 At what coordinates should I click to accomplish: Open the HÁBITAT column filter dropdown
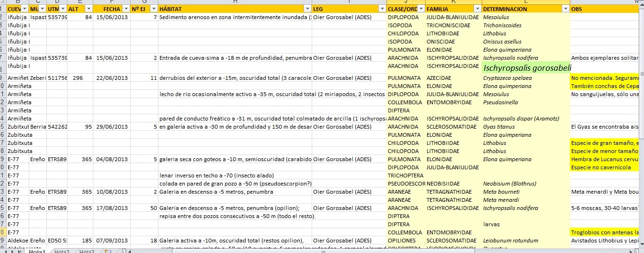coord(306,9)
